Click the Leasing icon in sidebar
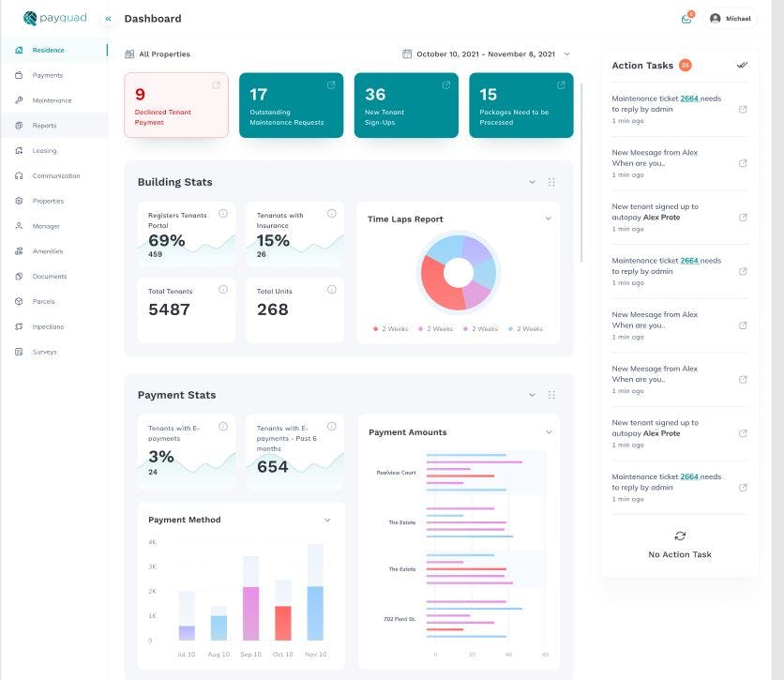The width and height of the screenshot is (784, 680). (x=19, y=150)
